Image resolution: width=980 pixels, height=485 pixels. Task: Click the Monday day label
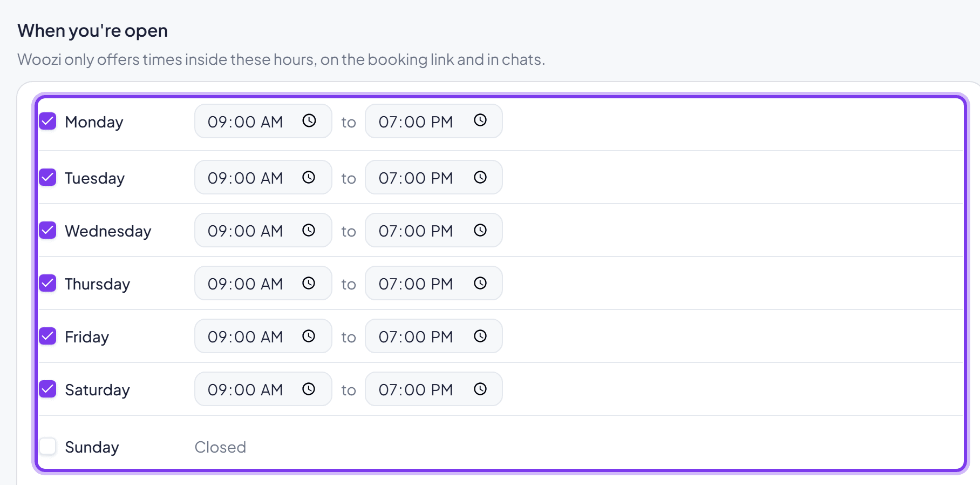click(x=94, y=122)
